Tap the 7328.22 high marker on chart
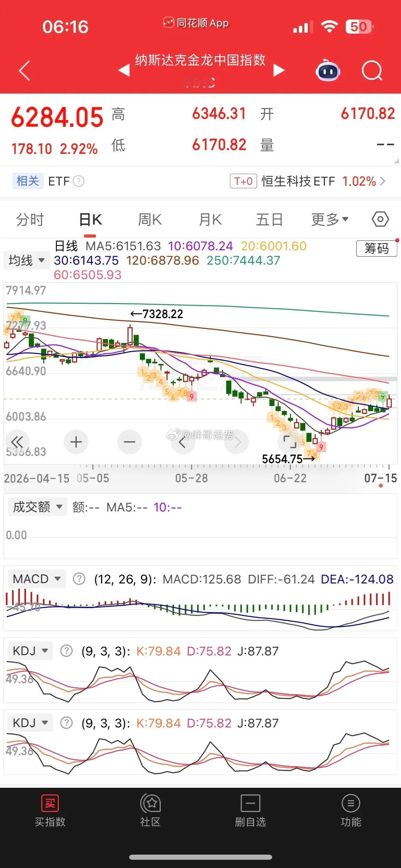This screenshot has width=401, height=868. 157,314
